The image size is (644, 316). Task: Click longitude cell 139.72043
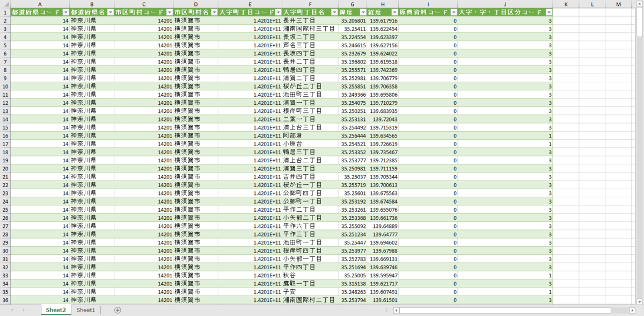[x=383, y=119]
